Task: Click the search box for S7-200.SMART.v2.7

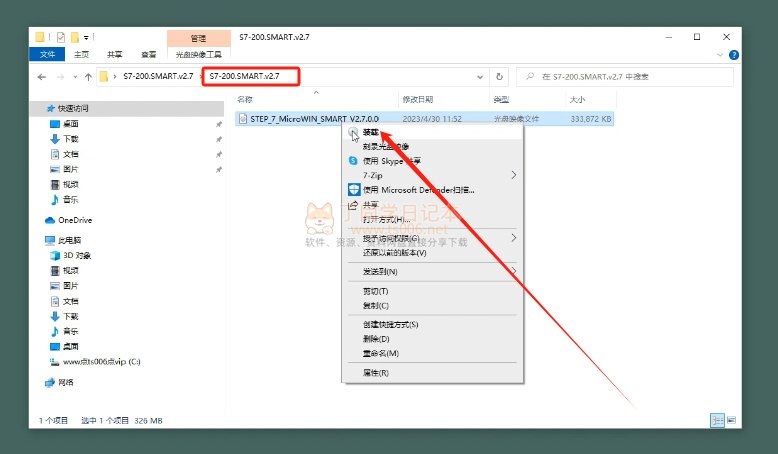Action: tap(625, 77)
